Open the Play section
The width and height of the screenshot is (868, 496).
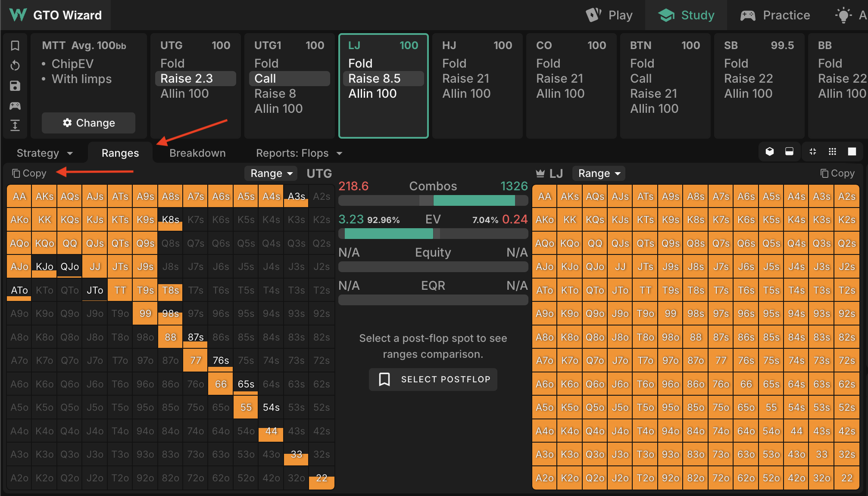point(609,15)
